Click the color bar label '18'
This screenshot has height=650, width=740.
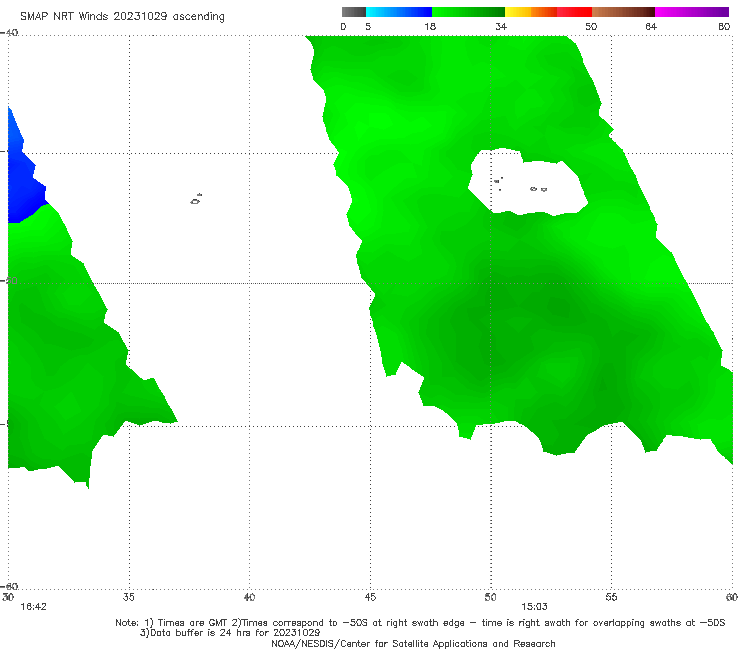(x=430, y=27)
